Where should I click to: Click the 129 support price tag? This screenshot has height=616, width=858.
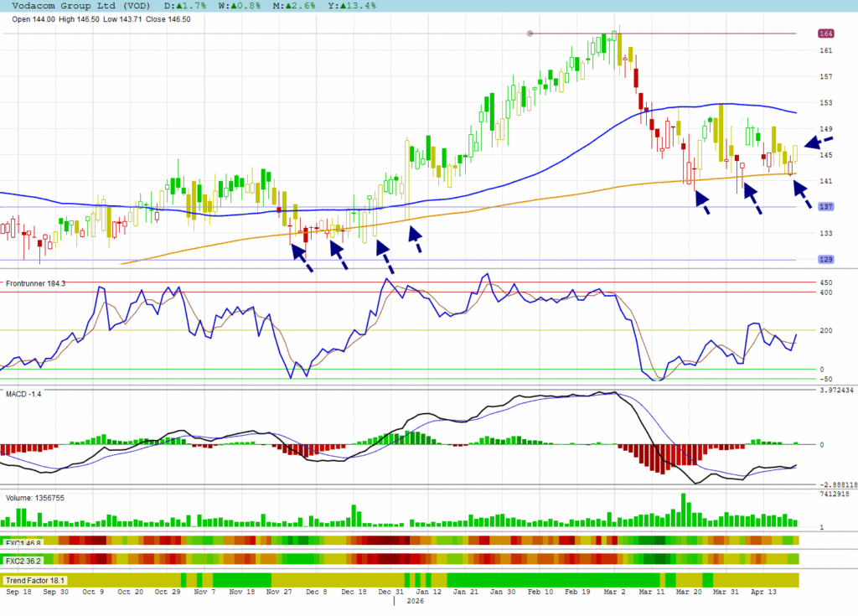click(x=825, y=260)
